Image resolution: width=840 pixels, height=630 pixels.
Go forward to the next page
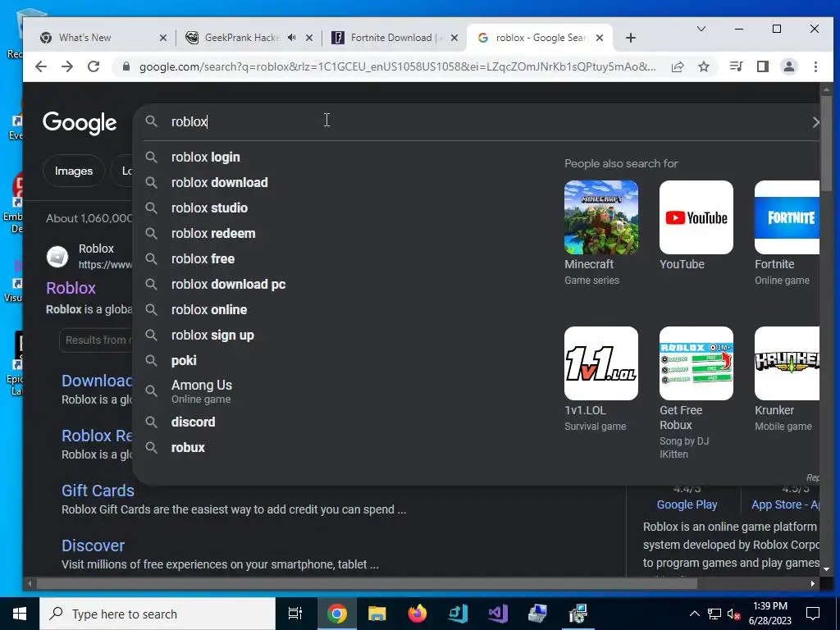[x=67, y=66]
